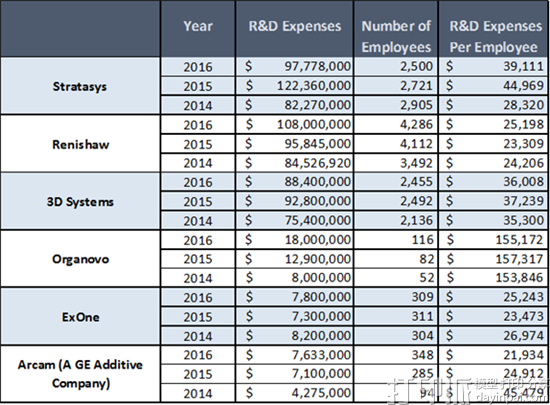550x405 pixels.
Task: Select the Organovo company cell
Action: pyautogui.click(x=80, y=259)
